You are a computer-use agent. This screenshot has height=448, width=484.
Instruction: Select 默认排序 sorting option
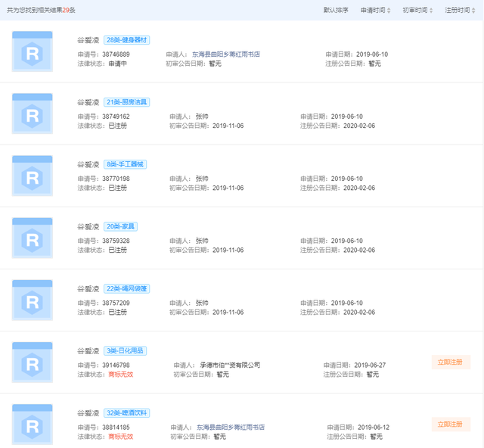336,10
